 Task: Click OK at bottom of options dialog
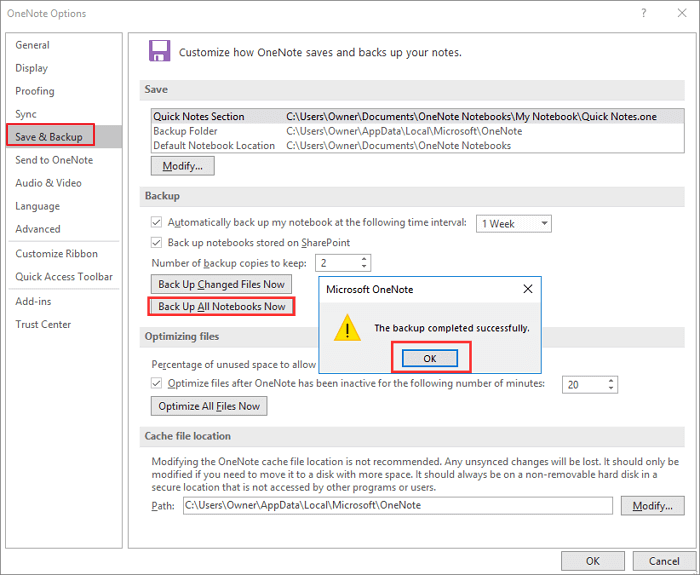point(592,561)
